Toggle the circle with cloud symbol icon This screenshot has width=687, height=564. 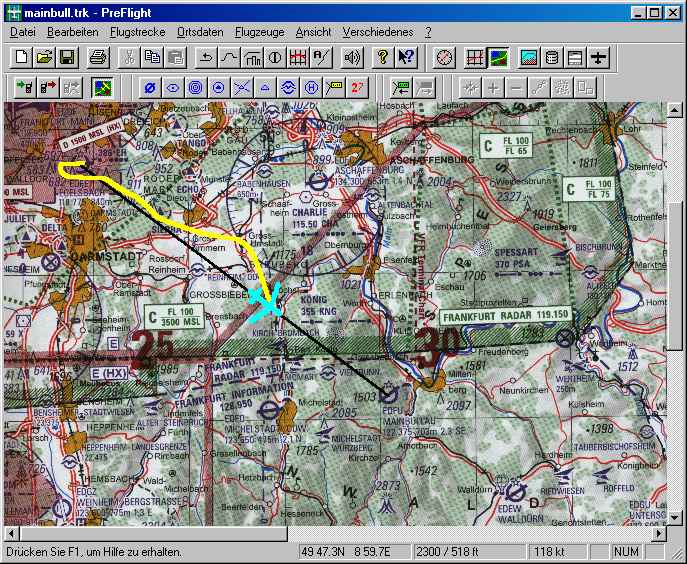click(x=219, y=88)
